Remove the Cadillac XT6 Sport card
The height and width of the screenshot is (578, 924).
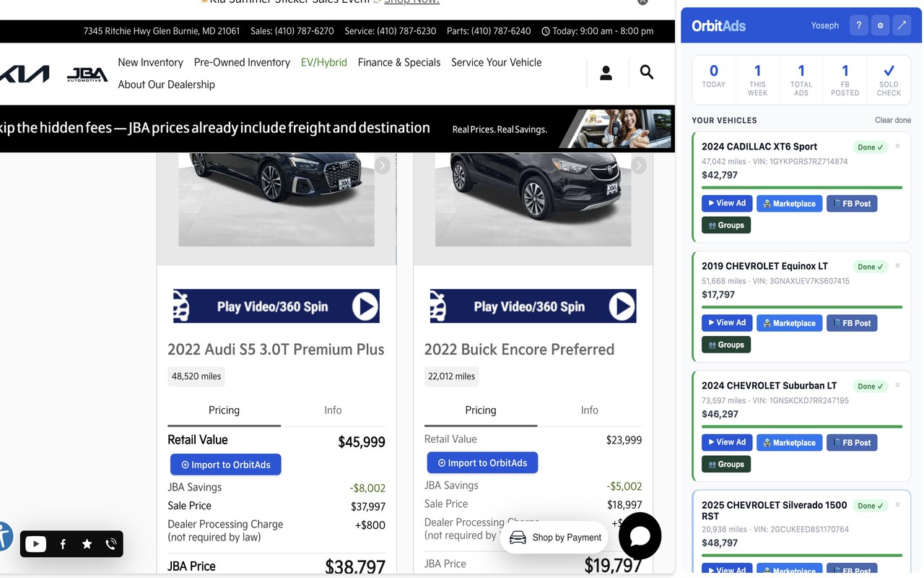pos(897,146)
